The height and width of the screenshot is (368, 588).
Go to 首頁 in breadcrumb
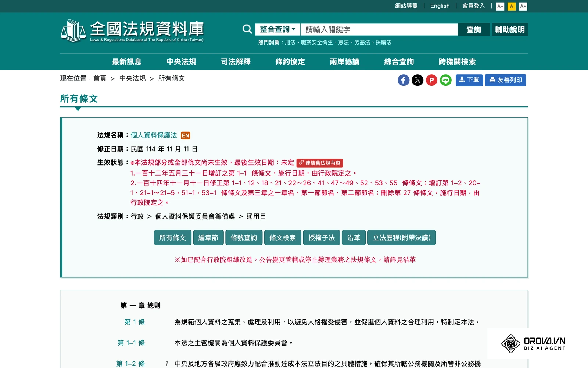pyautogui.click(x=100, y=78)
